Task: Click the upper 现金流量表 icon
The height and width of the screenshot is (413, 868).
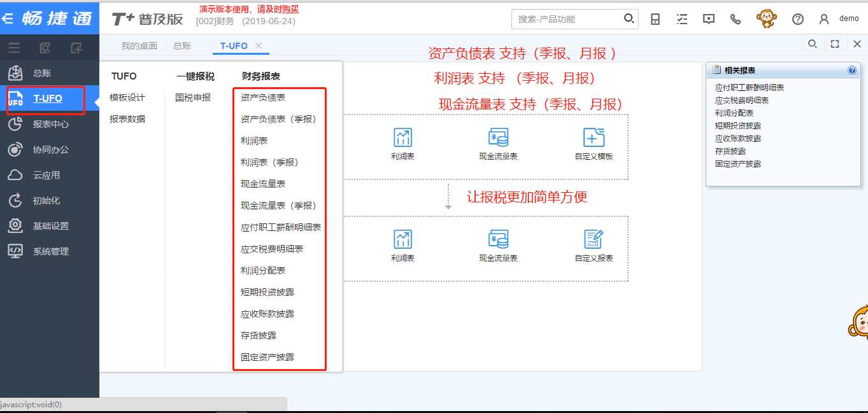Action: tap(498, 137)
